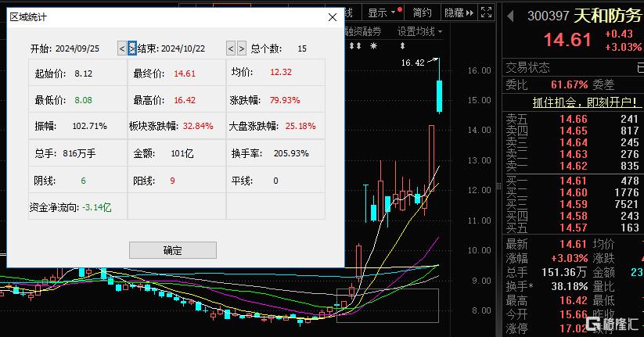The height and width of the screenshot is (337, 644).
Task: Click the 最终价 value 14.61 in dialog
Action: (185, 73)
